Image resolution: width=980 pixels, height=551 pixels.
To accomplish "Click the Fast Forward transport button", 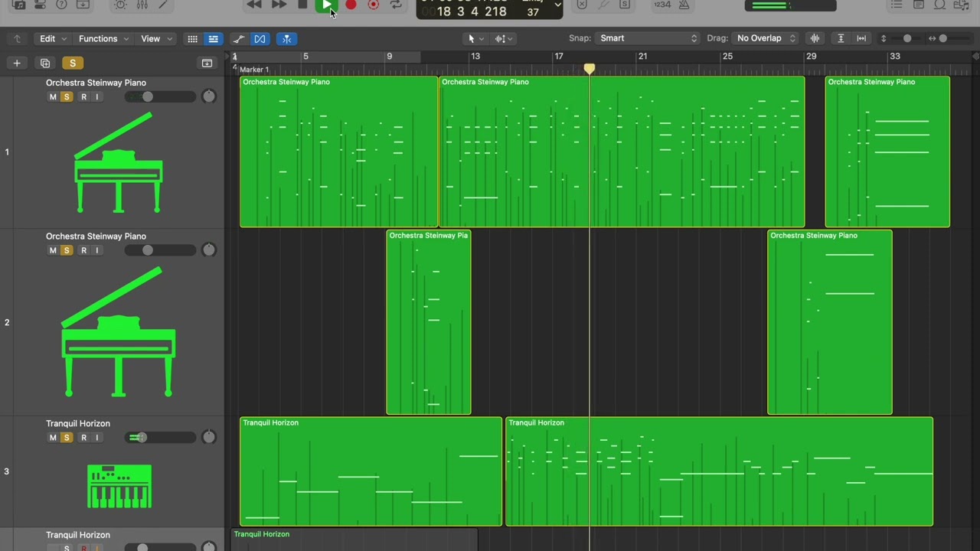I will pos(279,5).
